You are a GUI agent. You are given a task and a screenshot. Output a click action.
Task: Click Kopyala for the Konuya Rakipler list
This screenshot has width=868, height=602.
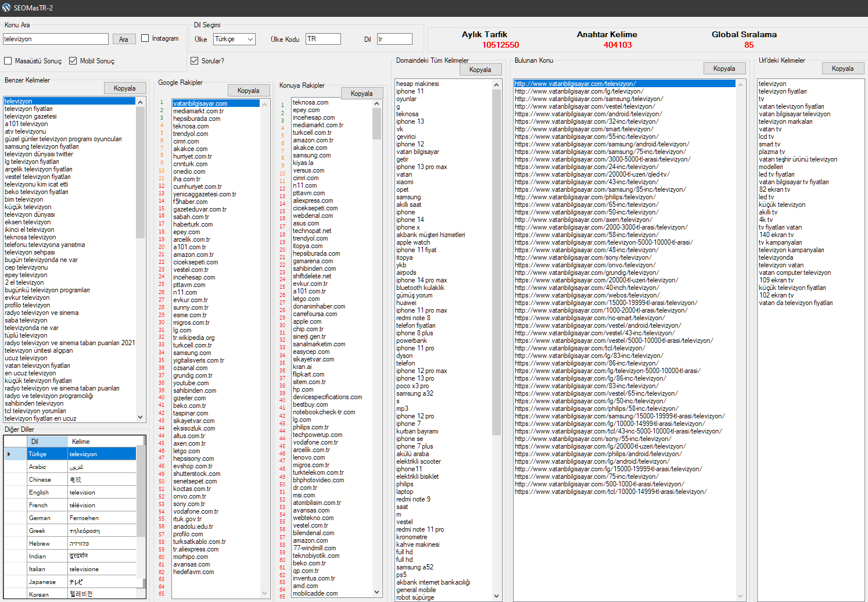(361, 94)
